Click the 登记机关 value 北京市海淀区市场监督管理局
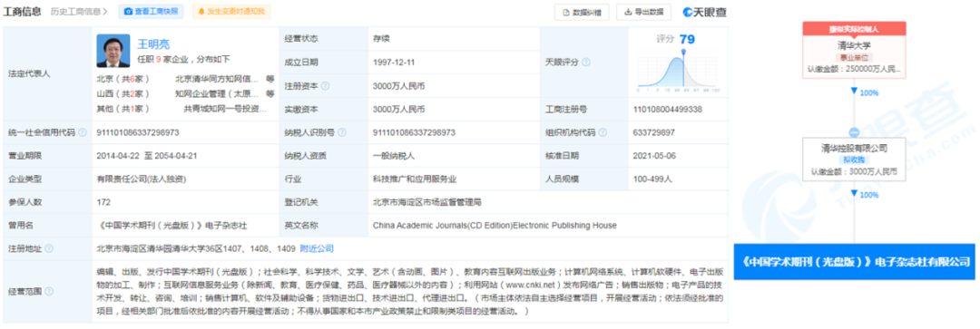The image size is (980, 329). tap(426, 202)
